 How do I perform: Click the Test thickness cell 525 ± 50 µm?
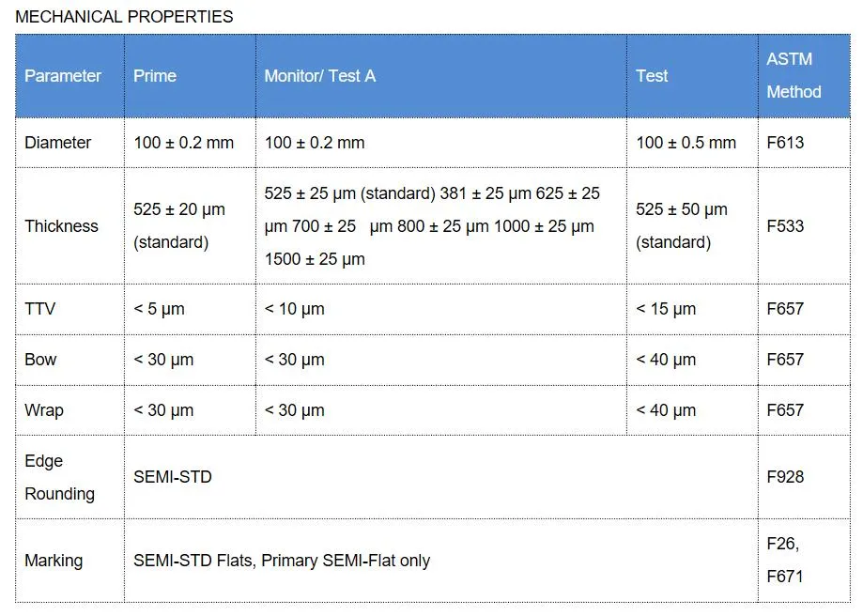coord(682,225)
